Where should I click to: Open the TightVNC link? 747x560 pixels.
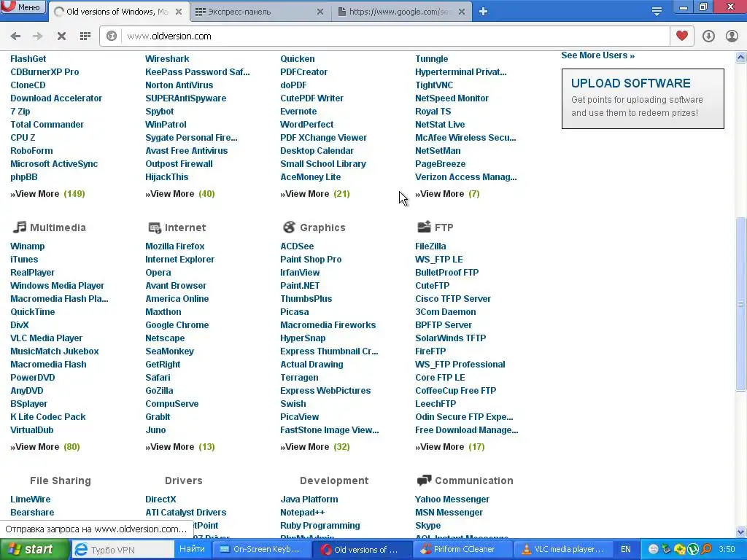[x=434, y=85]
